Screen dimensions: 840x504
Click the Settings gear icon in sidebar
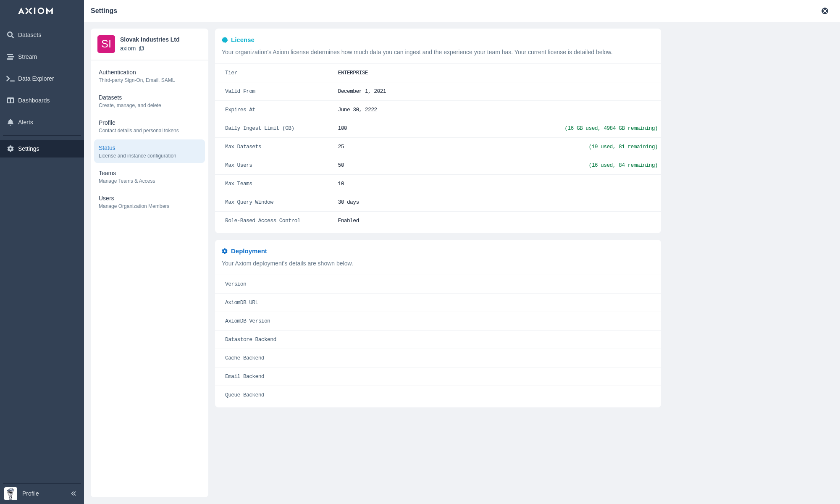point(10,149)
